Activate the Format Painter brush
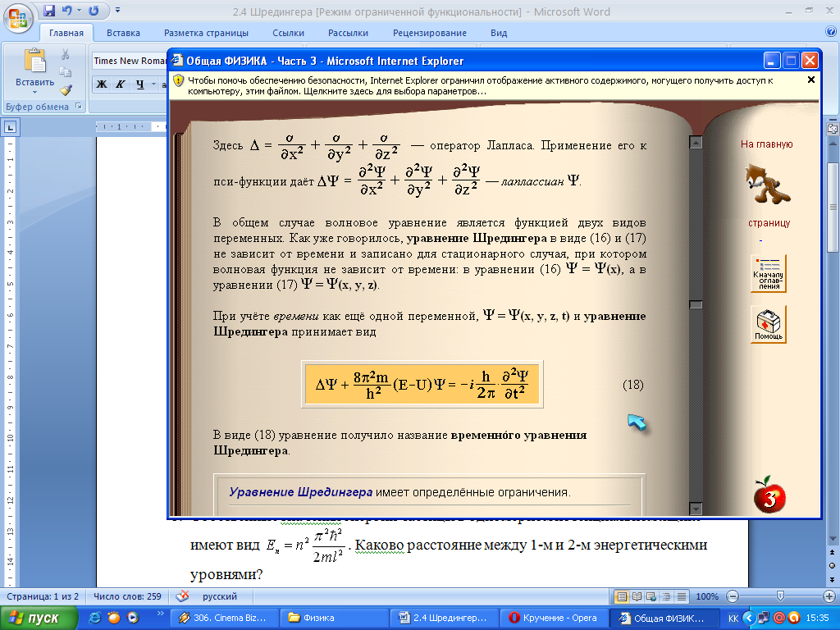840x630 pixels. 66,90
